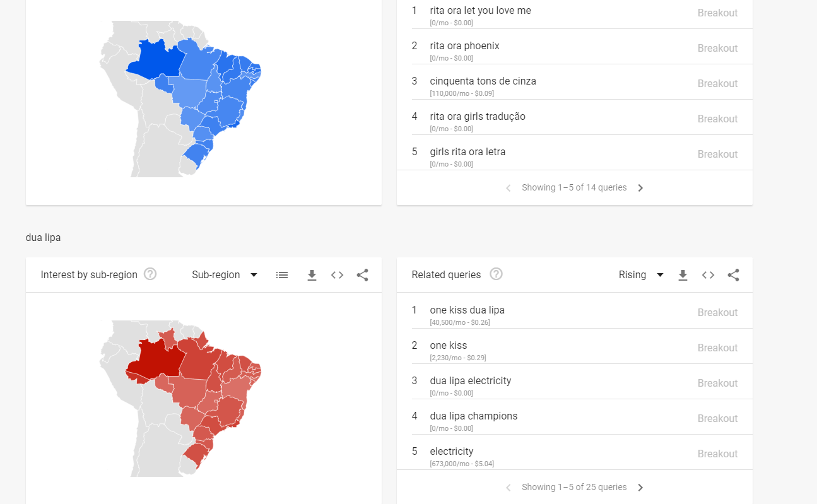Open the 'one kiss dua lipa' query
The height and width of the screenshot is (504, 817).
(467, 310)
